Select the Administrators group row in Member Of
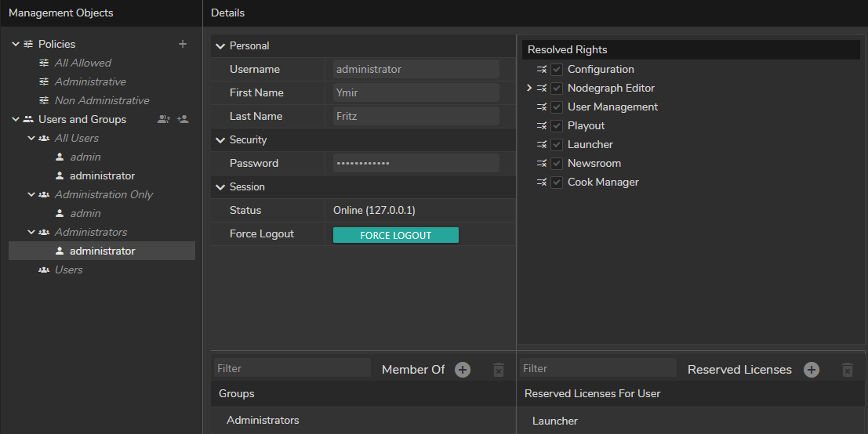868x434 pixels. click(263, 420)
